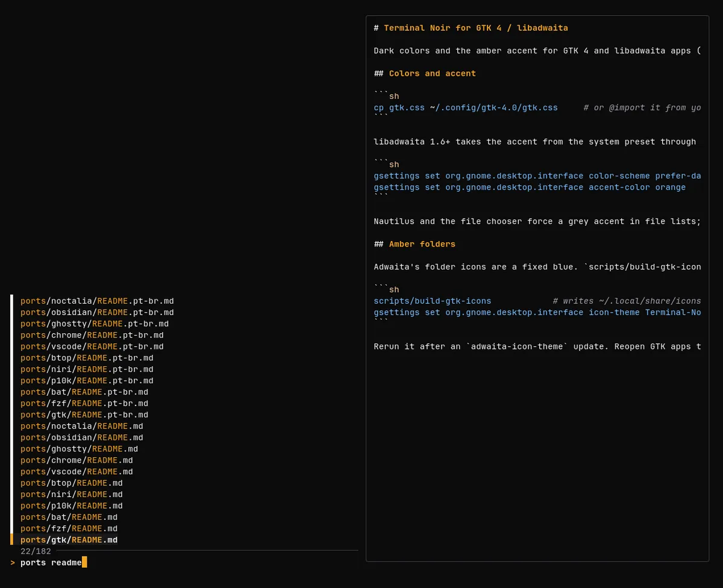Image resolution: width=723 pixels, height=588 pixels.
Task: Click the 'Rerun it after an' line
Action: [x=537, y=346]
